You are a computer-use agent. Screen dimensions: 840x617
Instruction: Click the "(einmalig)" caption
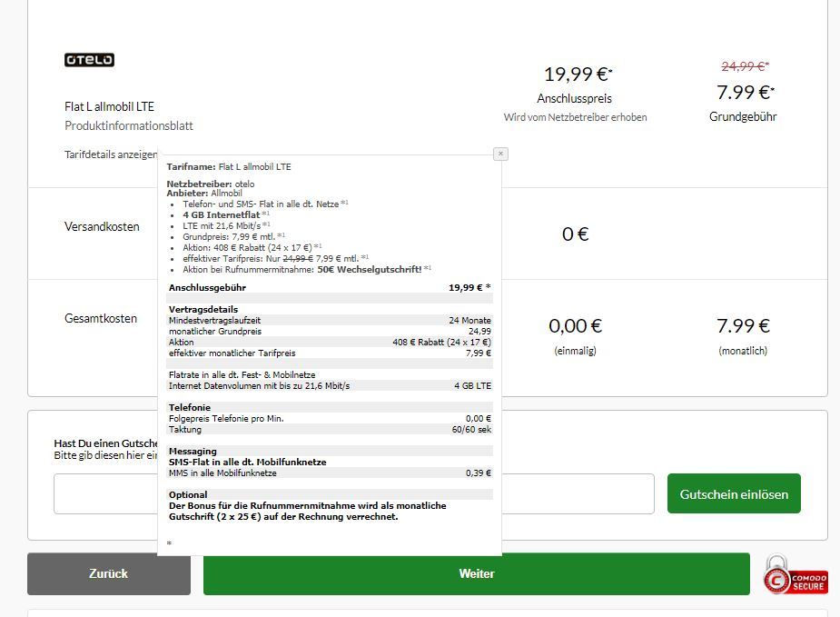(576, 351)
